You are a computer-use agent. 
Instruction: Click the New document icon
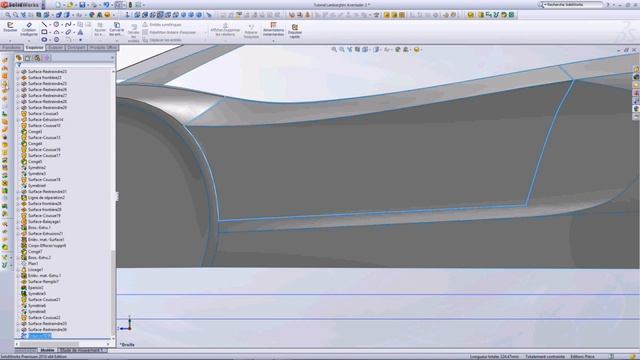[x=58, y=4]
